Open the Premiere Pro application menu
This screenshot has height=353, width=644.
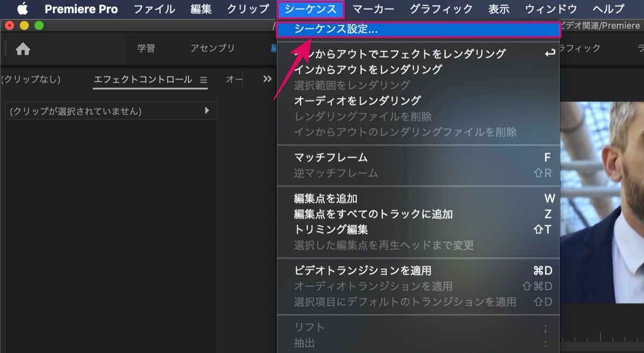pyautogui.click(x=81, y=9)
